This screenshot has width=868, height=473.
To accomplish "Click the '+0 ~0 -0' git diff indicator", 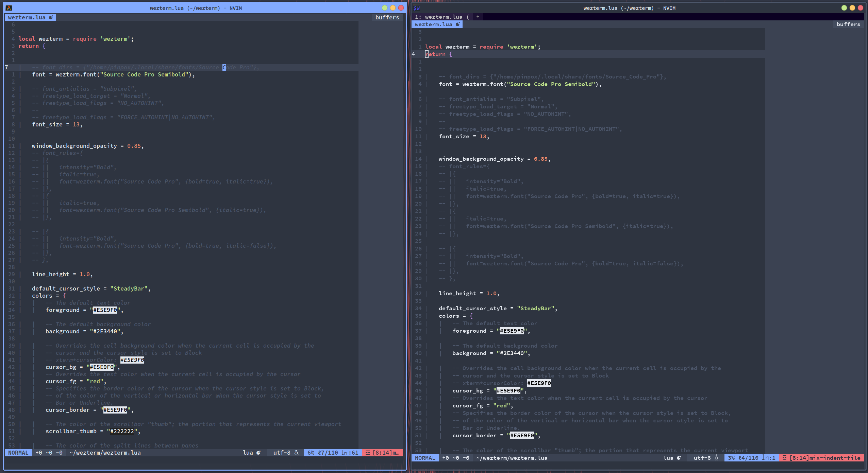I will 49,453.
